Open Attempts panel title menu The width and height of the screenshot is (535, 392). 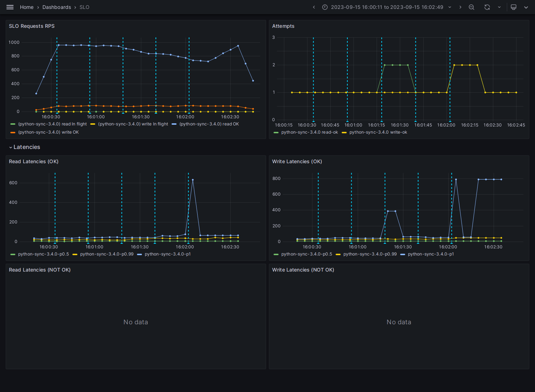(283, 26)
